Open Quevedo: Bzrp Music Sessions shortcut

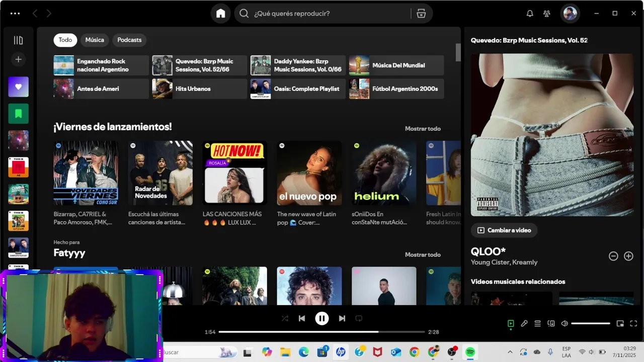200,65
